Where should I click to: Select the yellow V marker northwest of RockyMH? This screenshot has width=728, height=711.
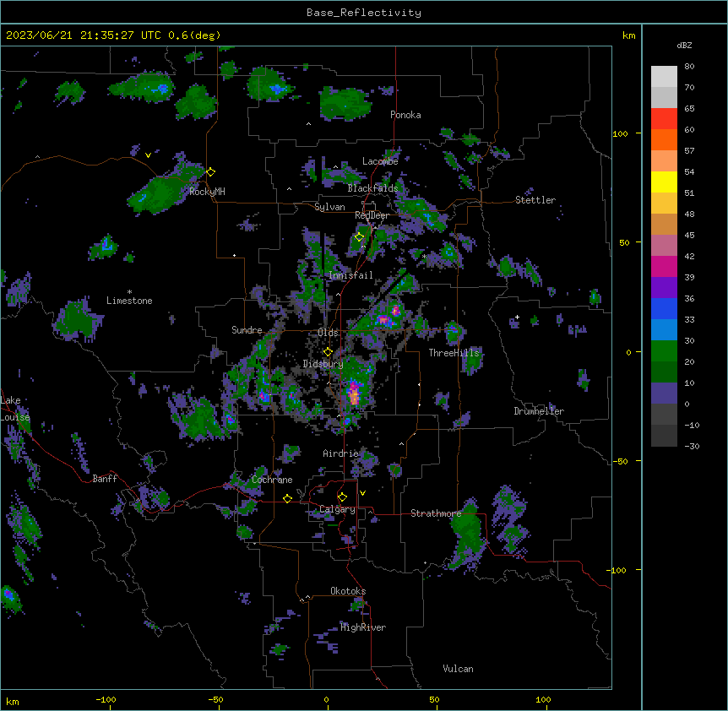[x=148, y=155]
